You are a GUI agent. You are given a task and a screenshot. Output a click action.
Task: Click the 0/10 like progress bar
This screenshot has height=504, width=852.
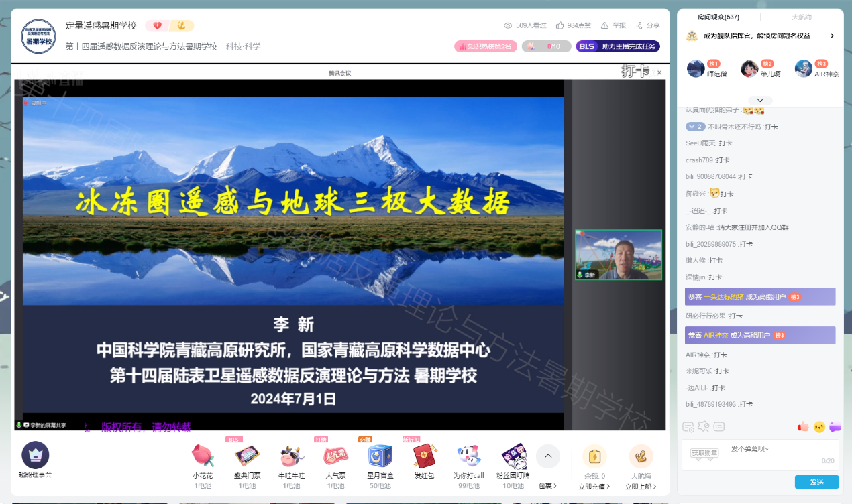coord(546,46)
